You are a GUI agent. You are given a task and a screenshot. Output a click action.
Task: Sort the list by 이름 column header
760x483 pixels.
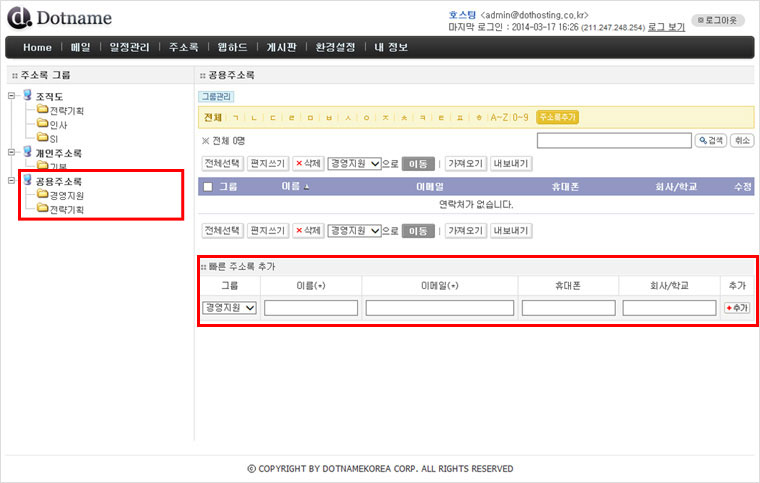coord(293,186)
